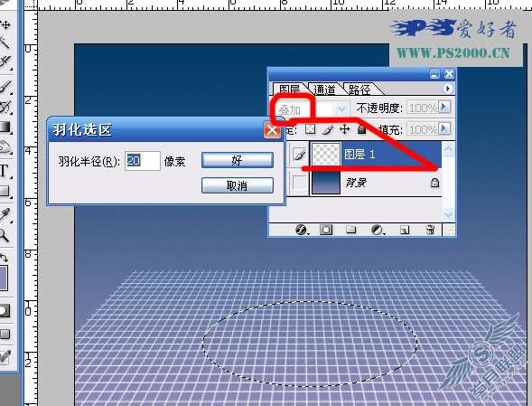Delete layer with the trash icon
The image size is (532, 406).
click(430, 230)
